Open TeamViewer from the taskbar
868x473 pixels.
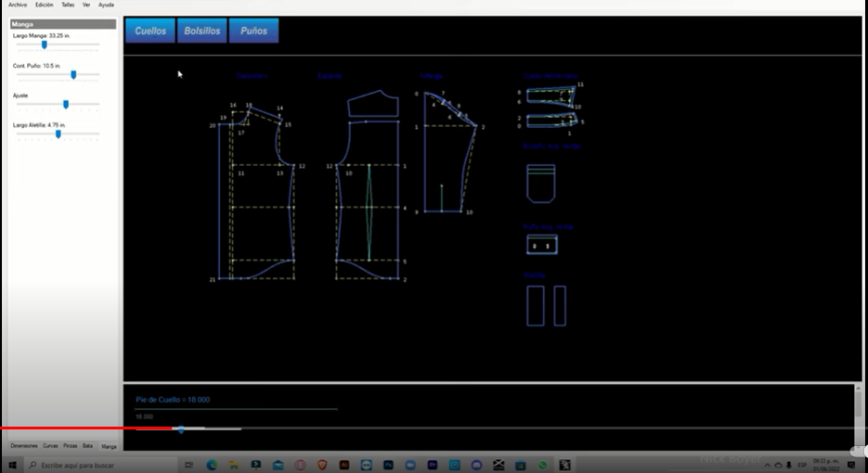[x=366, y=466]
